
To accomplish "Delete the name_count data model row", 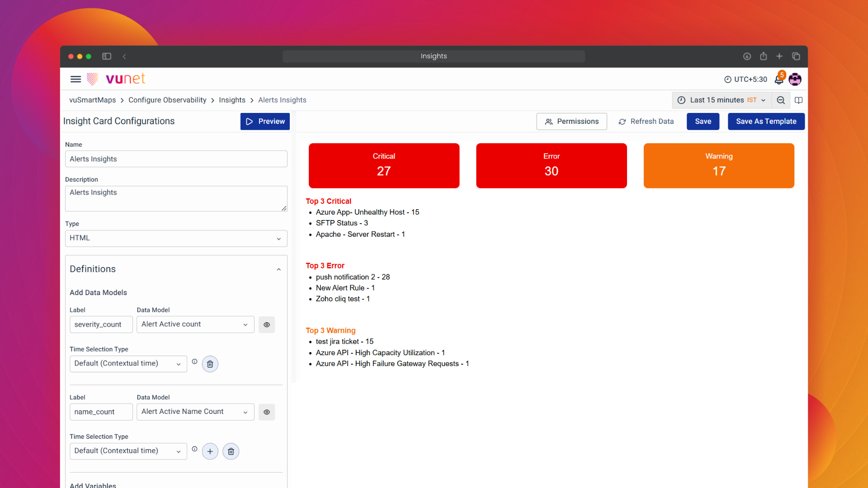I will (231, 451).
